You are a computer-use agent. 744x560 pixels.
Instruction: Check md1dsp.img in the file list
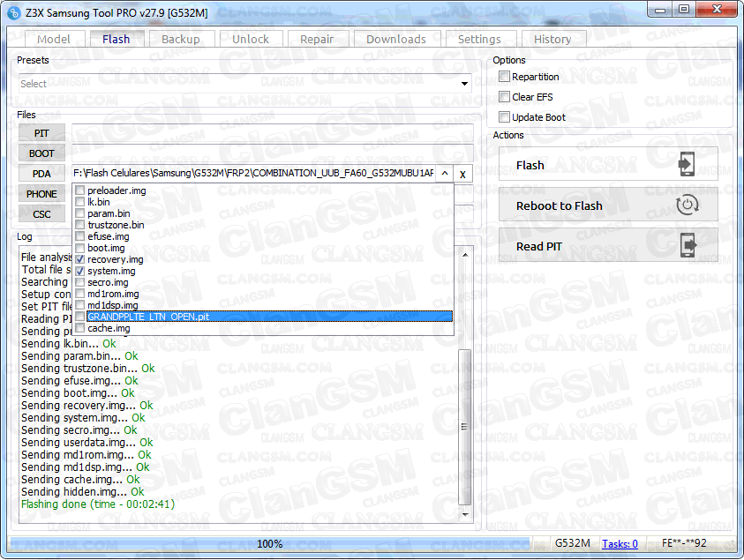click(x=79, y=305)
